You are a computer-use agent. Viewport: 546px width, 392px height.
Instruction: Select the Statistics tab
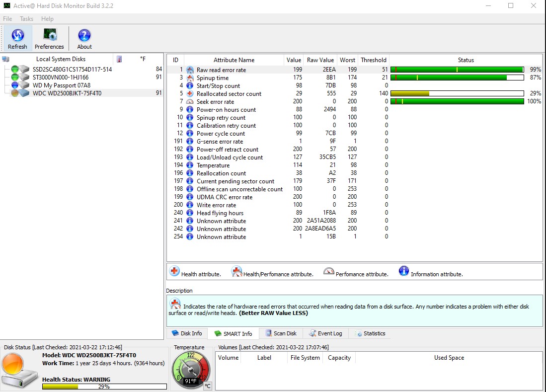[371, 333]
